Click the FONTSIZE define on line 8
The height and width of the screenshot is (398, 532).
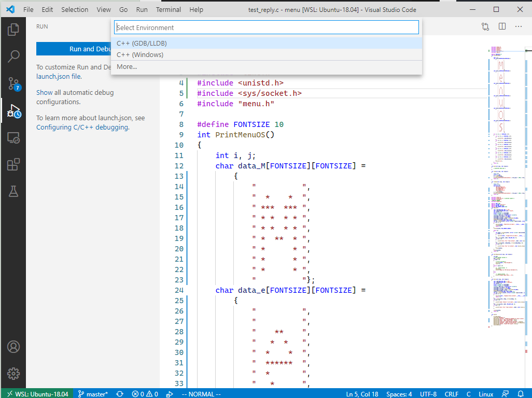251,124
